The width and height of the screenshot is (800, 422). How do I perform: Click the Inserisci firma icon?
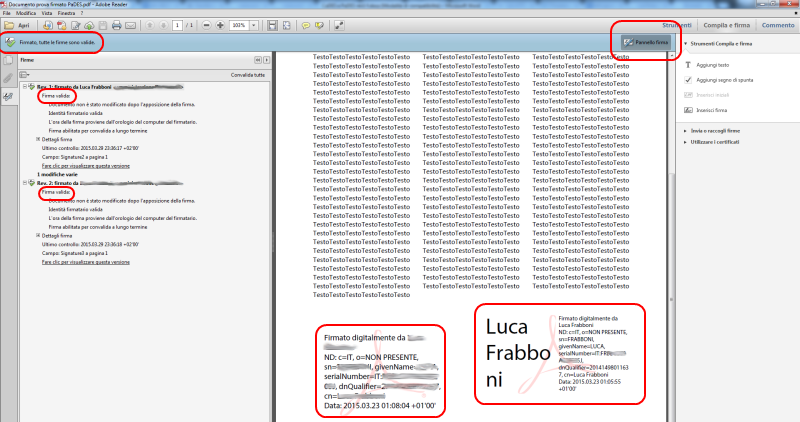[x=688, y=110]
